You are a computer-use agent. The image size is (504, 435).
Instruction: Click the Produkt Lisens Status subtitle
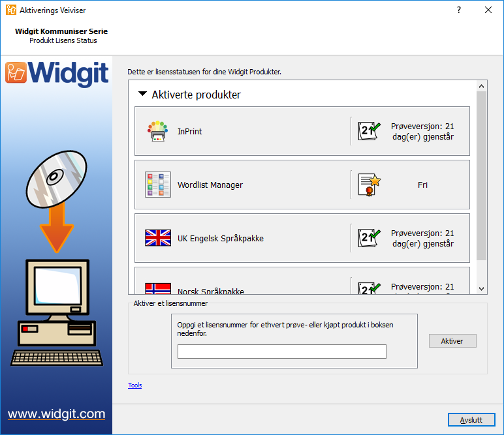click(x=63, y=40)
